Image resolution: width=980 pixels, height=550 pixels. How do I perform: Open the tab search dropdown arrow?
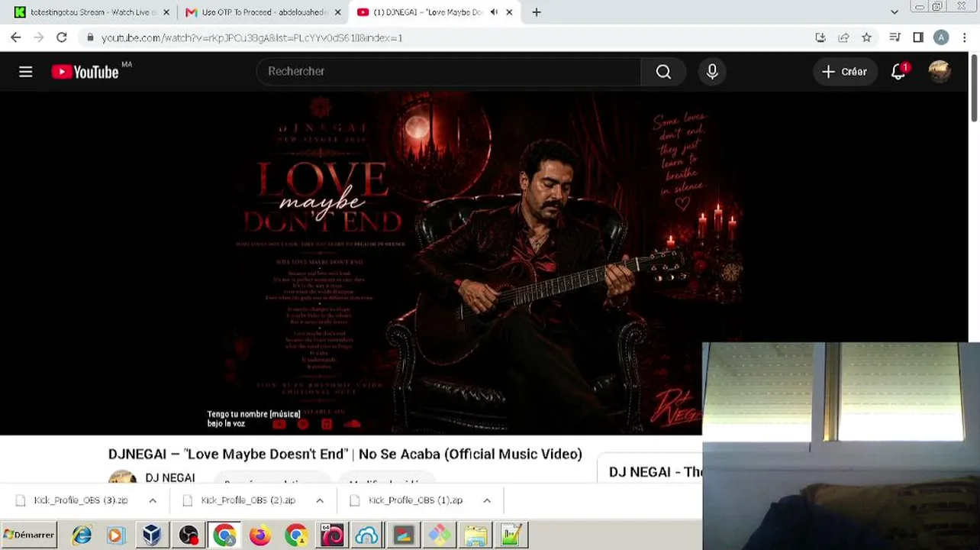click(895, 12)
